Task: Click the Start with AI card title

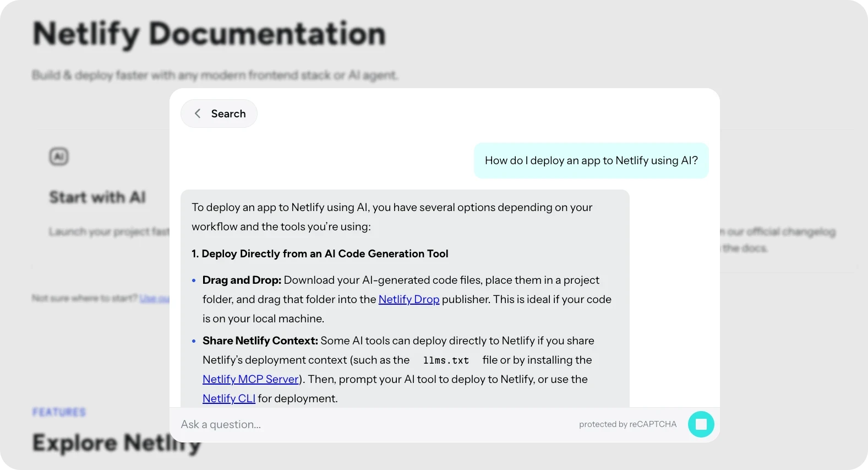Action: pyautogui.click(x=97, y=197)
